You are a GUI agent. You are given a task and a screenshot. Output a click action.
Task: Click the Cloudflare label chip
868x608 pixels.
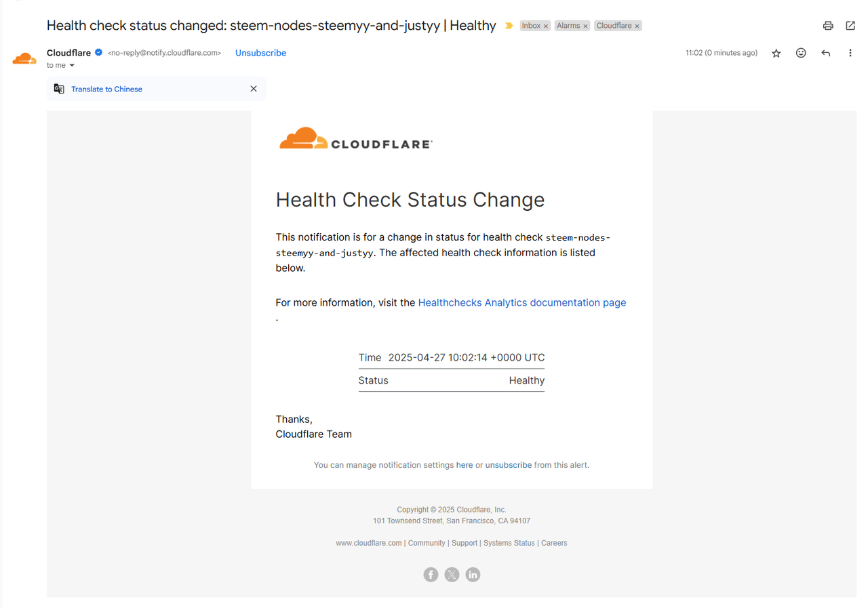coord(614,26)
